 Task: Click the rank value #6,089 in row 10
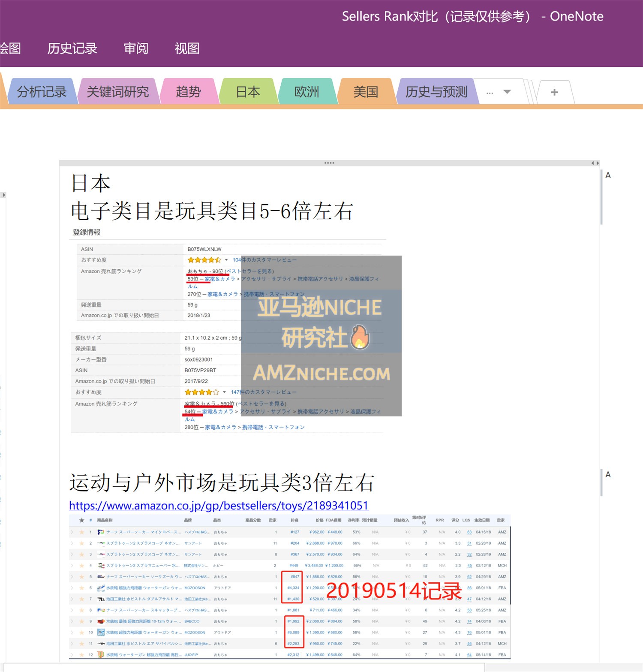click(293, 633)
